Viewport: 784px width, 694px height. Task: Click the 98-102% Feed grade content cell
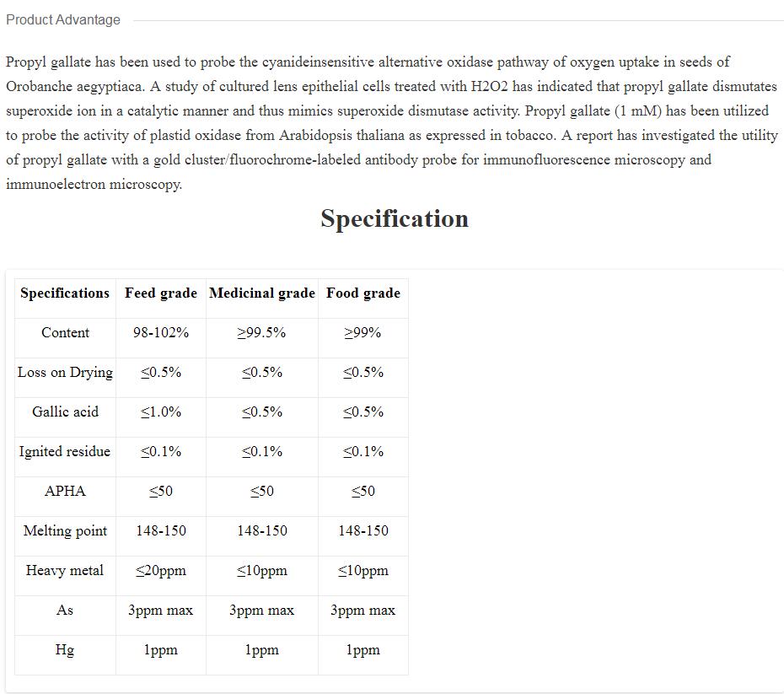(161, 332)
